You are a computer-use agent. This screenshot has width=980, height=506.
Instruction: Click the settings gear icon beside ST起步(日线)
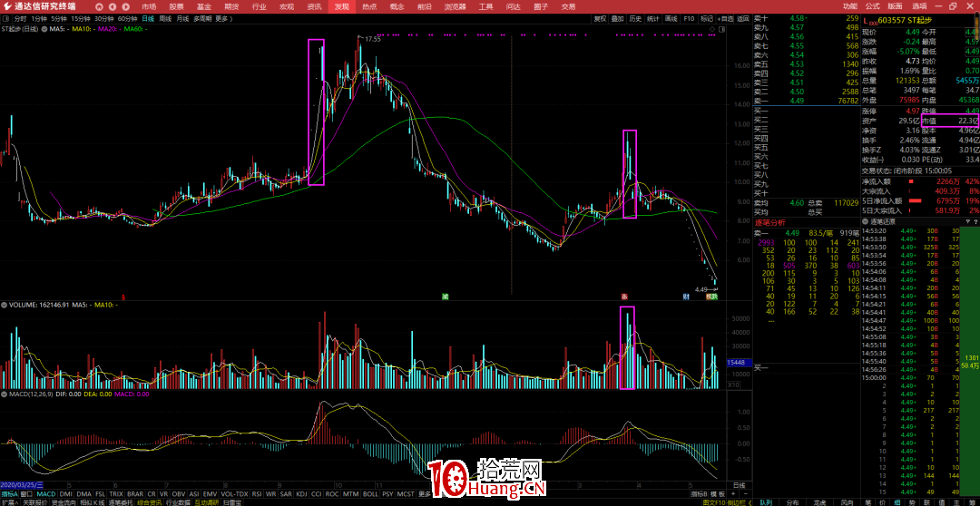(x=44, y=29)
